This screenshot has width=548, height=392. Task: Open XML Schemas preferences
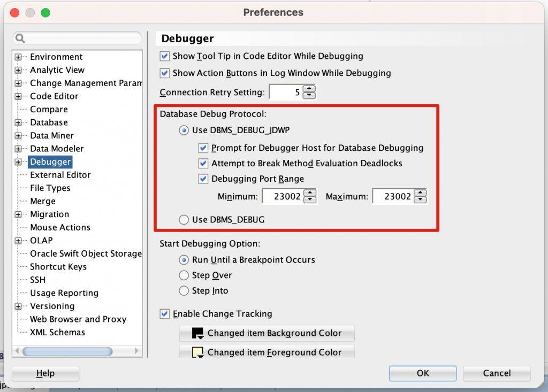[57, 332]
